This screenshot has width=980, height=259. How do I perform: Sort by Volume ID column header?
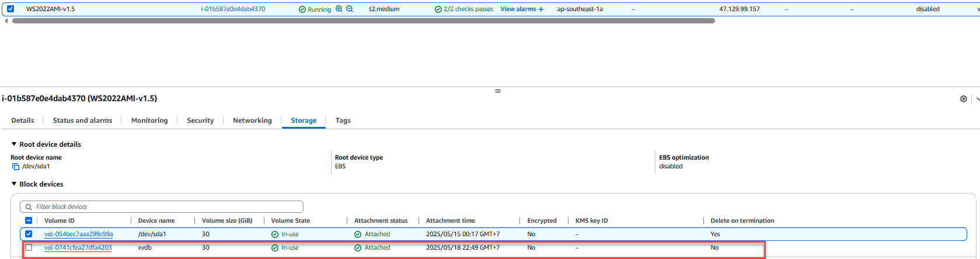60,220
